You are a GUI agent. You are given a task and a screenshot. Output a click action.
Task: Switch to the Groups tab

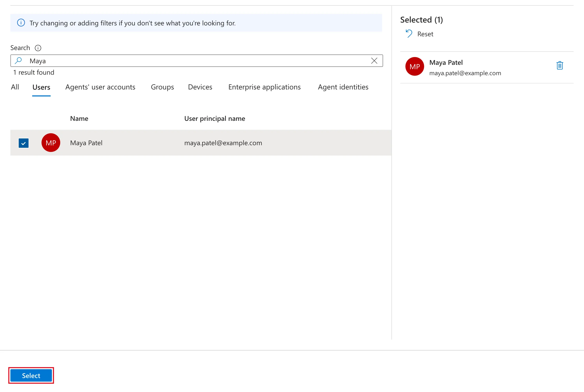(162, 87)
